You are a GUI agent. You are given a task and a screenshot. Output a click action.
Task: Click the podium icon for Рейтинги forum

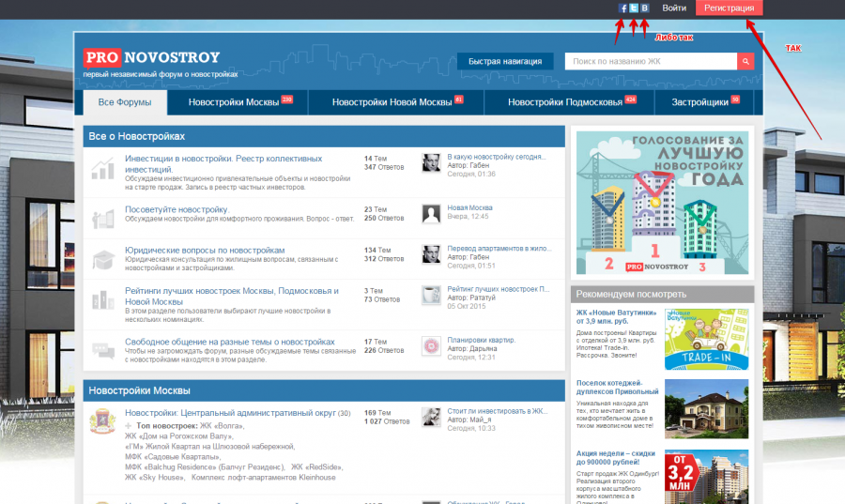(102, 300)
